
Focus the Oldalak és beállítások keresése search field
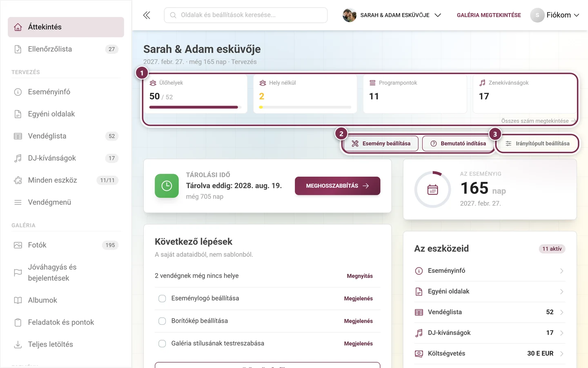(246, 15)
